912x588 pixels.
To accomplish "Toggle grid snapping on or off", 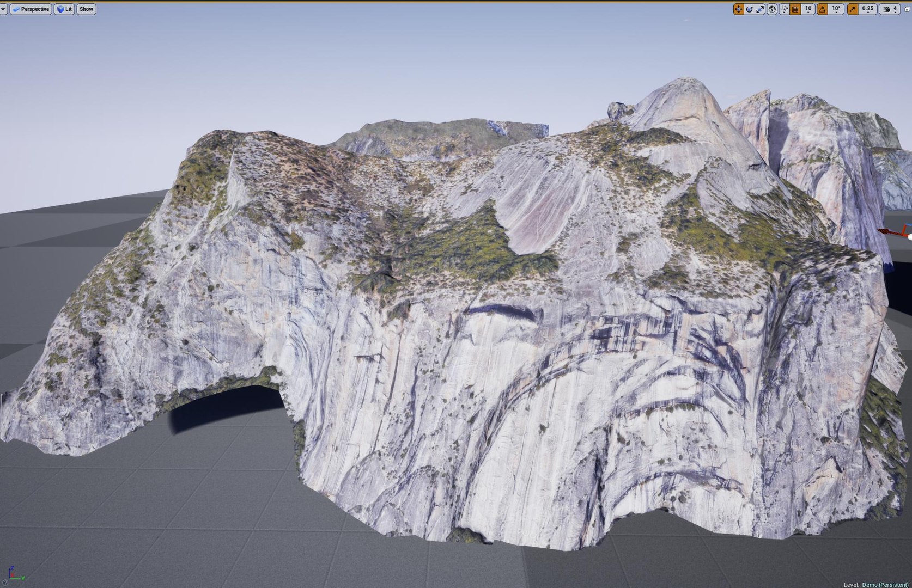I will [x=795, y=9].
